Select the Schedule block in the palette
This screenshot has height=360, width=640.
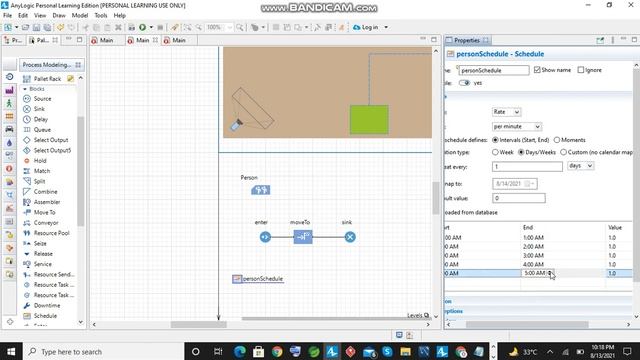click(40, 316)
